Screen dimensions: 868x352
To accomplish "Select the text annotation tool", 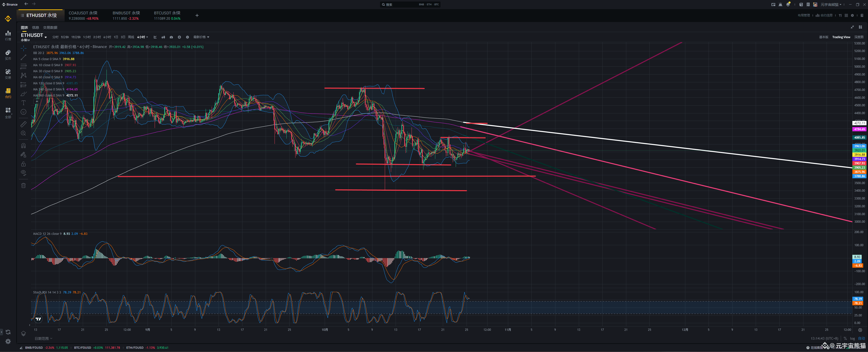I will click(23, 103).
